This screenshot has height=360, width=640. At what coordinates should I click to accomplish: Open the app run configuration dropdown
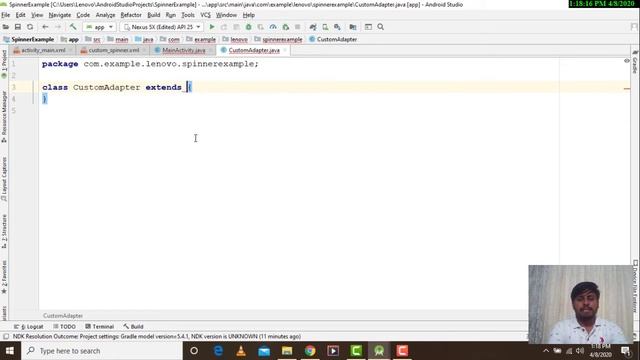(99, 27)
